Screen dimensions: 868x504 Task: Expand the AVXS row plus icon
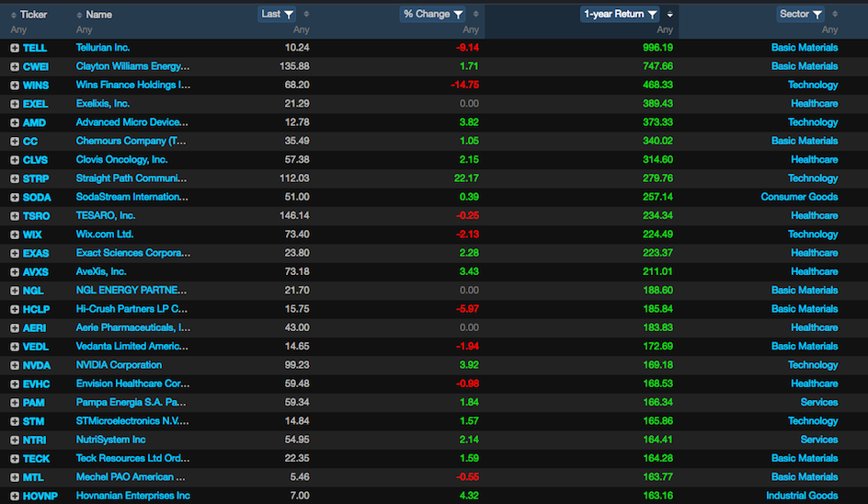[x=15, y=272]
